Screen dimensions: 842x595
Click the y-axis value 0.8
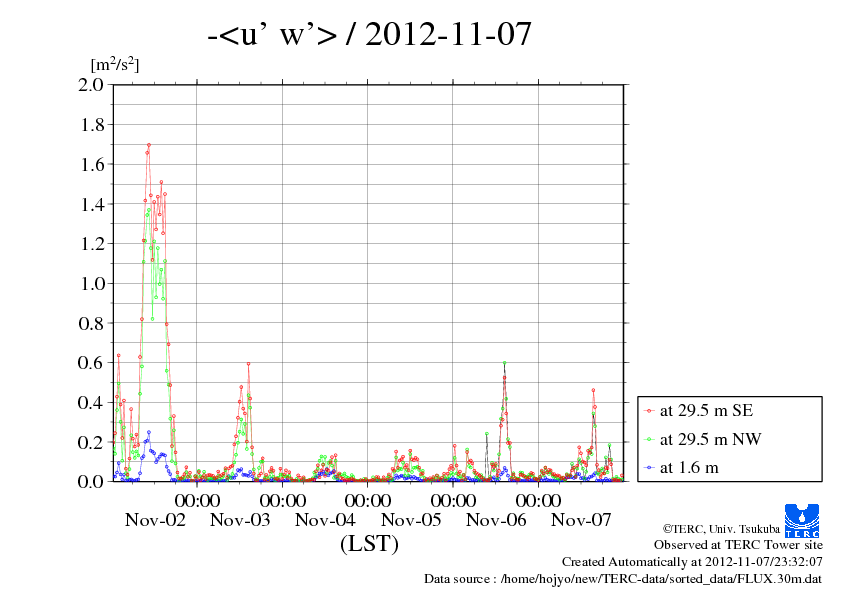point(91,323)
